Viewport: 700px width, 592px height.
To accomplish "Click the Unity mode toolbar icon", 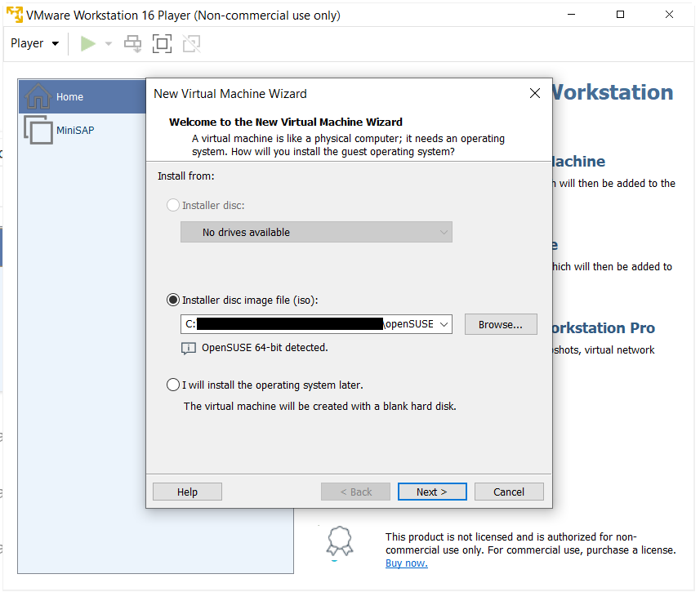I will pos(191,44).
